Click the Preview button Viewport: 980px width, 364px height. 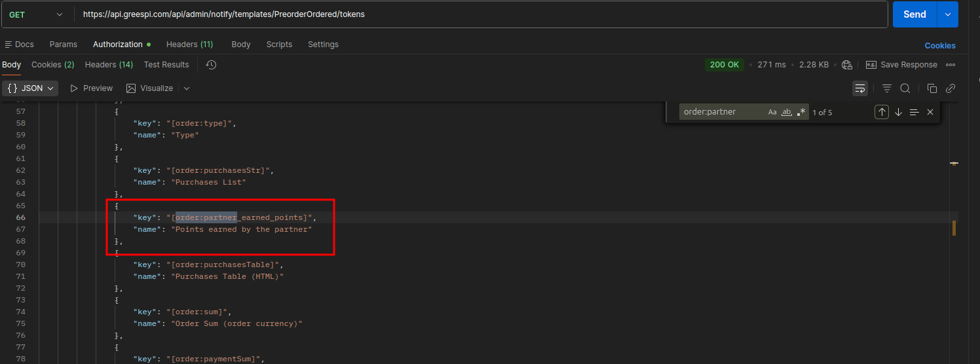click(91, 88)
